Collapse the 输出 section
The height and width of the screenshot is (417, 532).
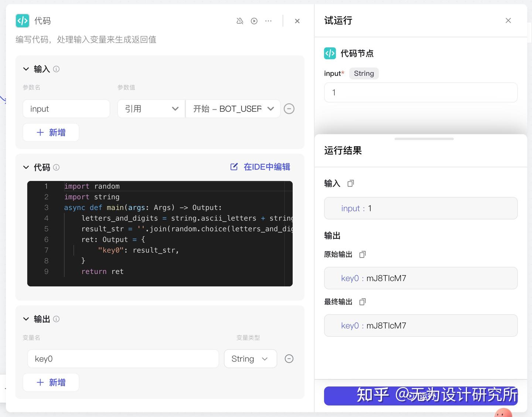[26, 319]
